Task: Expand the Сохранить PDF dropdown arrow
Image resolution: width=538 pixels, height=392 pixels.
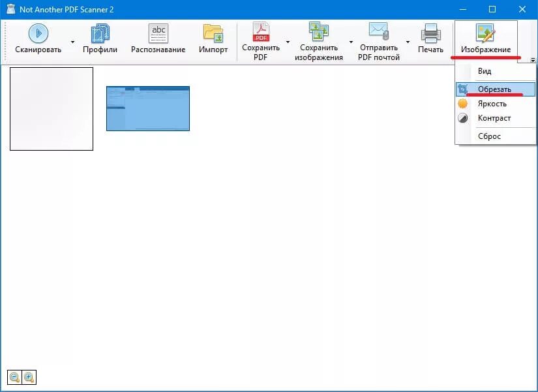Action: coord(288,42)
